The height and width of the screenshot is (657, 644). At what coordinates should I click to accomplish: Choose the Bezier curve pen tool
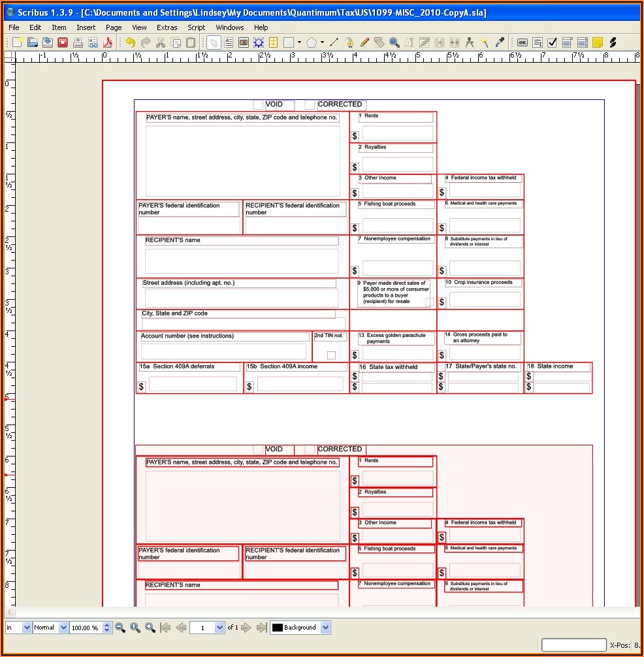click(x=349, y=42)
